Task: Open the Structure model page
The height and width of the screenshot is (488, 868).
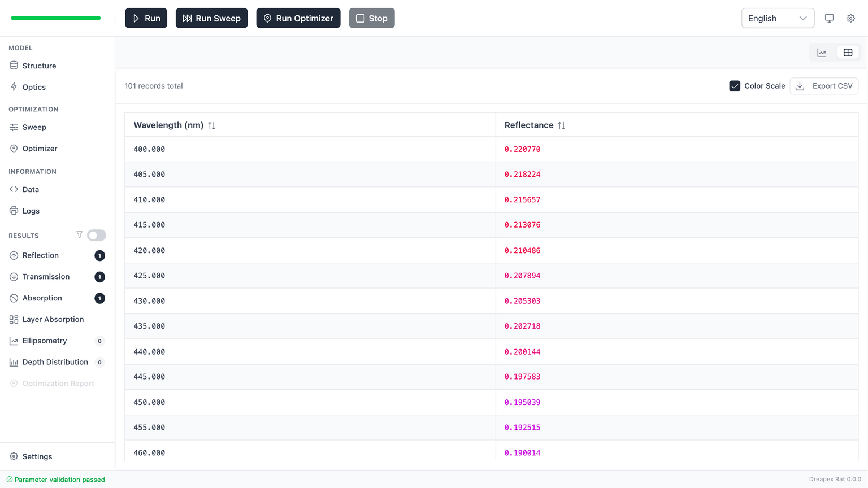Action: pos(39,66)
